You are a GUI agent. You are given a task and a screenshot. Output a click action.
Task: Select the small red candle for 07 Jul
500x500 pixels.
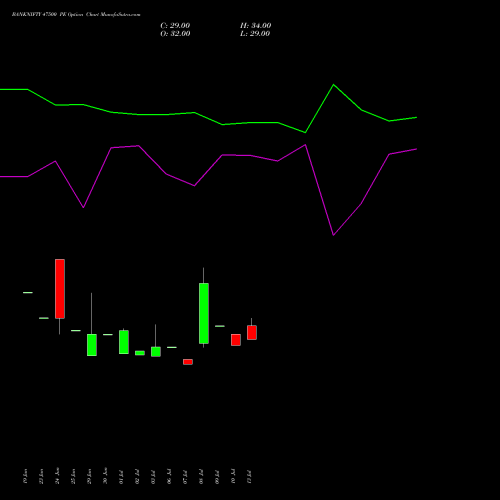click(x=188, y=362)
